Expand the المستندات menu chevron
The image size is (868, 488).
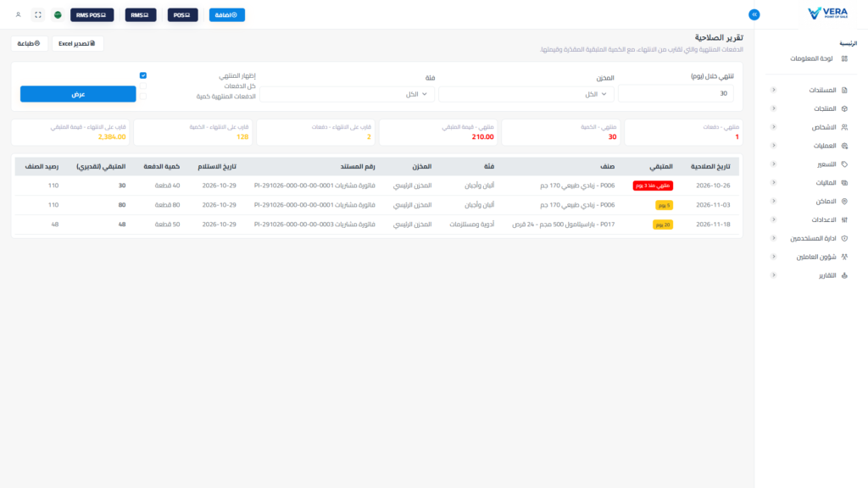(x=774, y=90)
